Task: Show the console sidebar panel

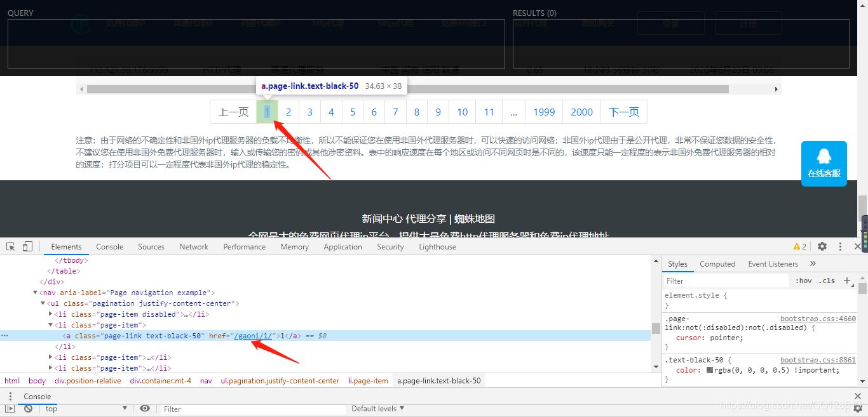Action: (10, 409)
